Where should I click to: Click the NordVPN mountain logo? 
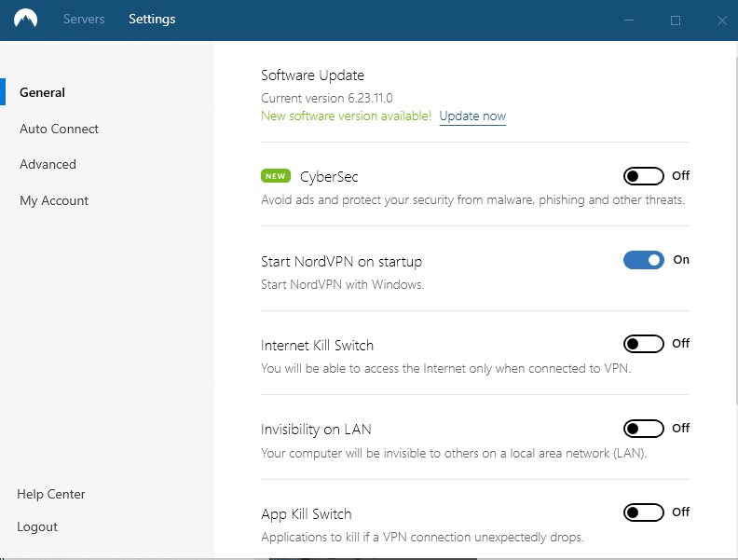25,19
